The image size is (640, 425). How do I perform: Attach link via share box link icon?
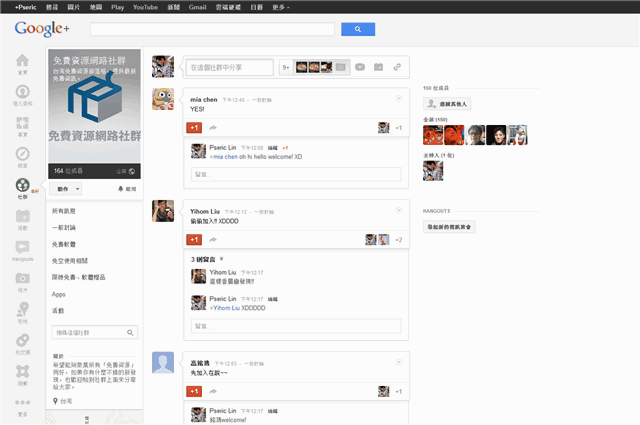pos(397,67)
